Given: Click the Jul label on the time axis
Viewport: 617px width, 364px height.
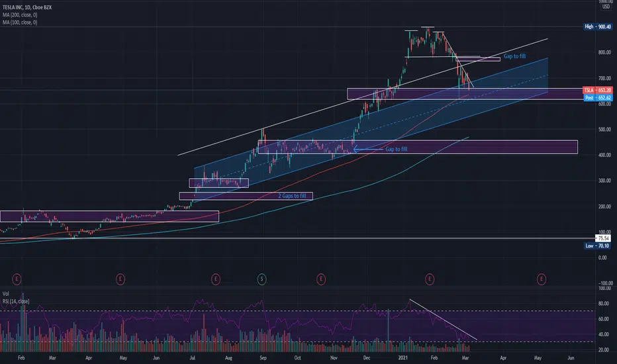Looking at the screenshot, I should point(193,357).
